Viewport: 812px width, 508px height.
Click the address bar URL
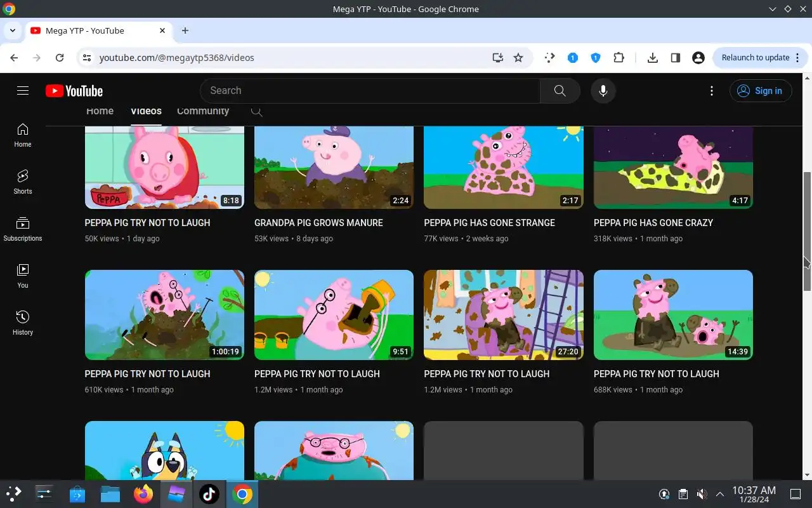coord(176,58)
